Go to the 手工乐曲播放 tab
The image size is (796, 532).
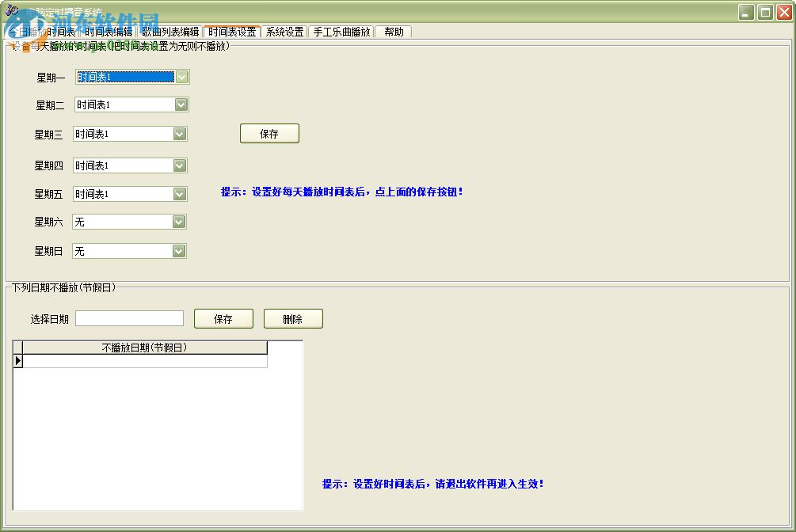pyautogui.click(x=341, y=32)
